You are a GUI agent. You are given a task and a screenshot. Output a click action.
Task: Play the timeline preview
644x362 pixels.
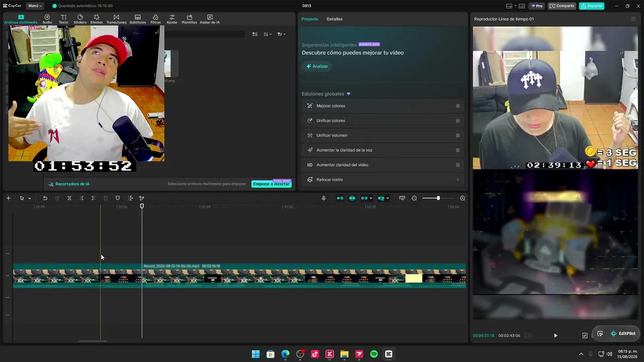tap(555, 335)
